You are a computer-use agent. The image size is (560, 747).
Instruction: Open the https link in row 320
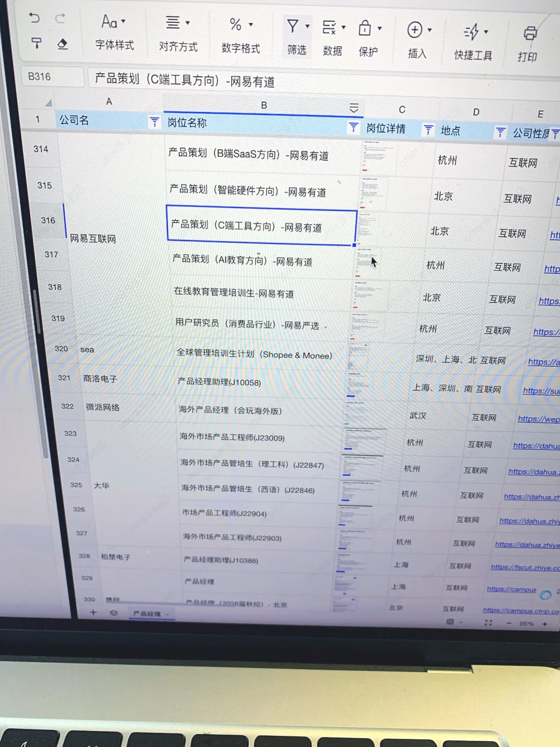click(x=543, y=362)
